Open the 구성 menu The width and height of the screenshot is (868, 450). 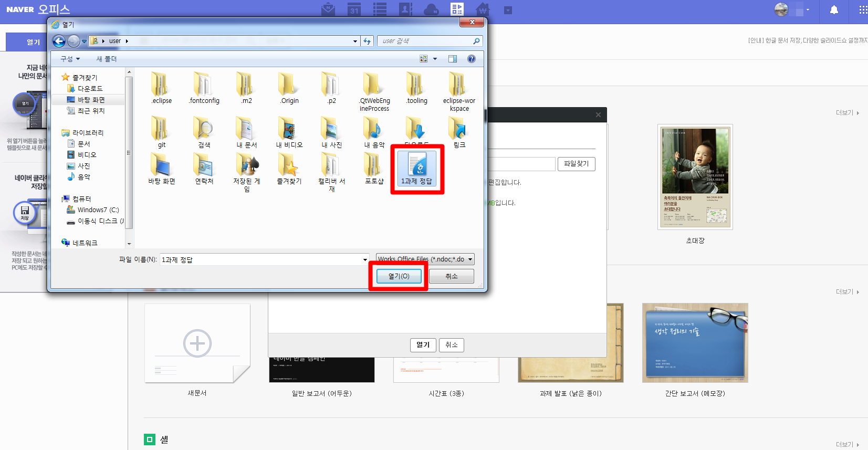pyautogui.click(x=70, y=59)
